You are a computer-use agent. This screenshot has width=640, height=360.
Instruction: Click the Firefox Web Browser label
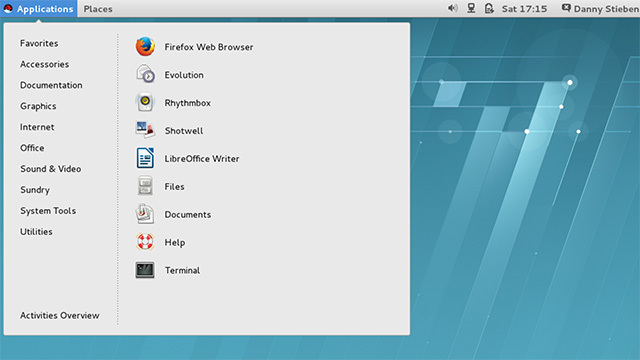[x=209, y=47]
